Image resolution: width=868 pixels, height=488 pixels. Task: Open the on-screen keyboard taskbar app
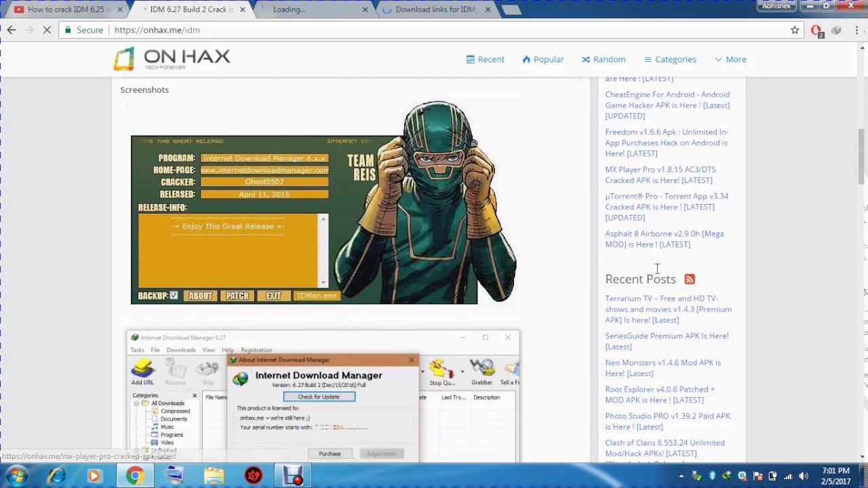pos(174,476)
